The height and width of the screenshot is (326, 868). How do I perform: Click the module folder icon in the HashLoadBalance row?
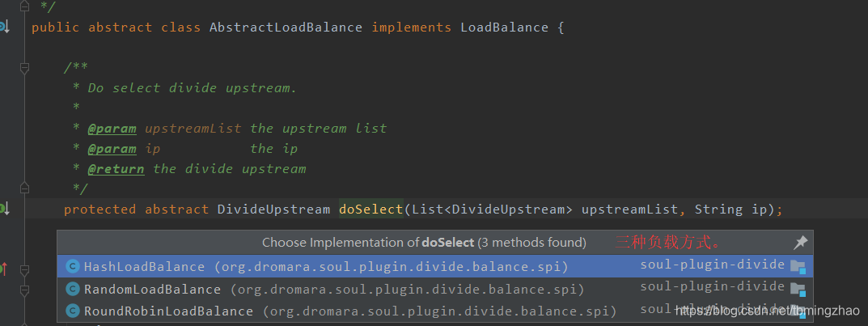798,267
